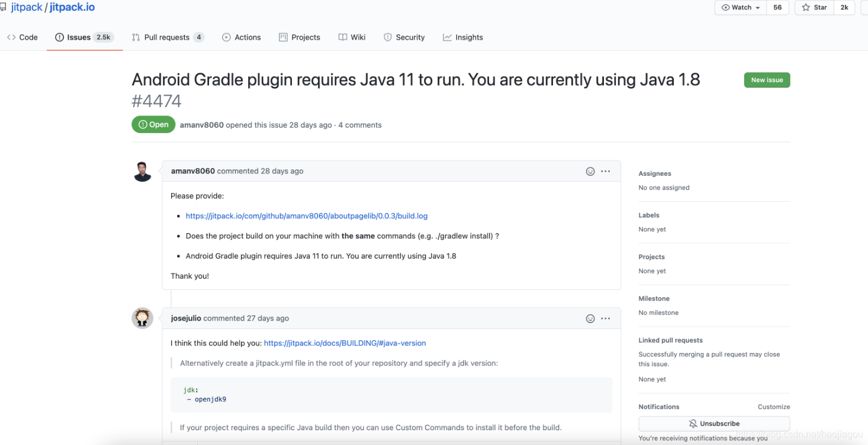Click the Projects board icon
The width and height of the screenshot is (868, 445).
283,37
